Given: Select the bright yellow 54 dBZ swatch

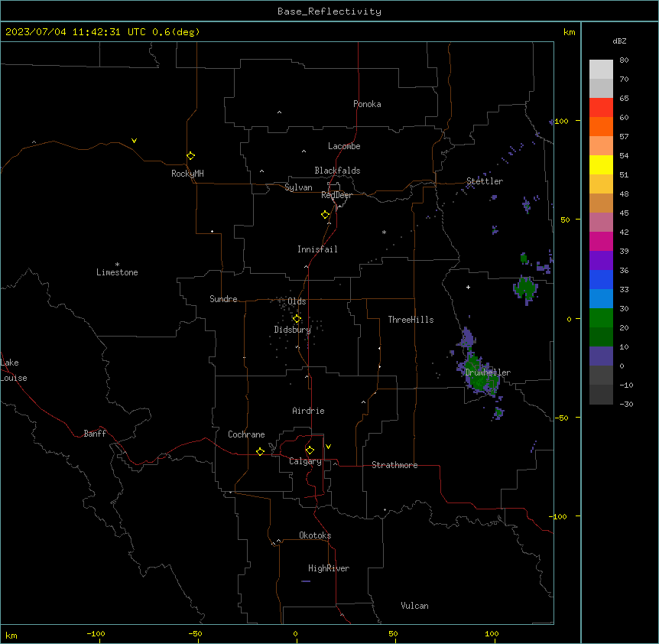Looking at the screenshot, I should click(x=601, y=164).
